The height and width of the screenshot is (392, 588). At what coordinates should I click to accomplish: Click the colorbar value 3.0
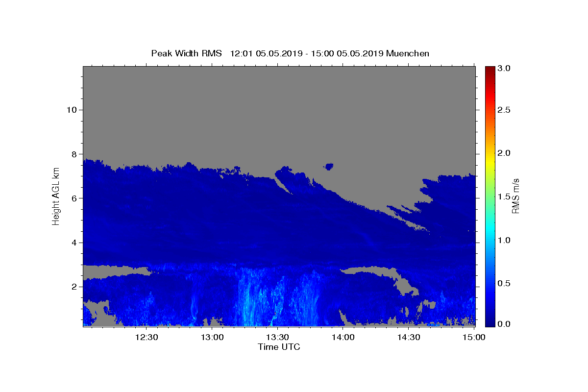pos(505,68)
